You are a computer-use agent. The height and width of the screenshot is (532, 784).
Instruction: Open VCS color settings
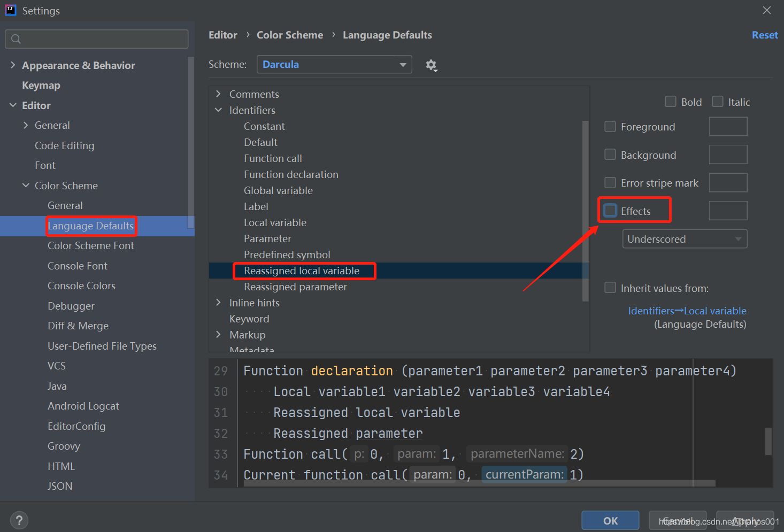click(x=57, y=366)
